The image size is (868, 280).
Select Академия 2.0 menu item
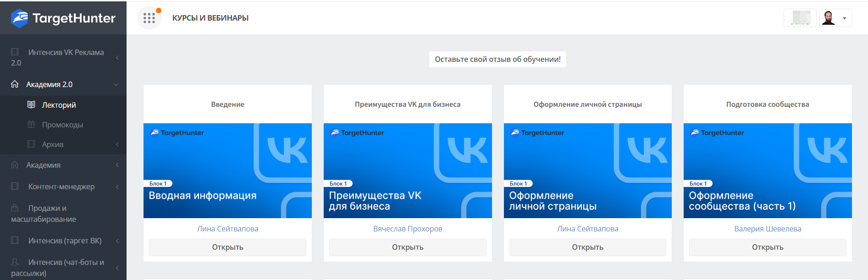pyautogui.click(x=63, y=84)
